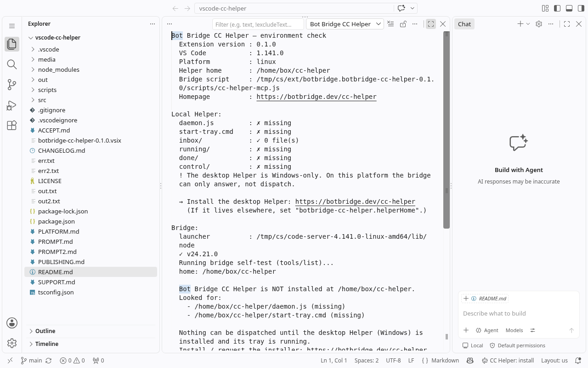The image size is (588, 368).
Task: Open Explorer views and more actions menu
Action: point(153,24)
